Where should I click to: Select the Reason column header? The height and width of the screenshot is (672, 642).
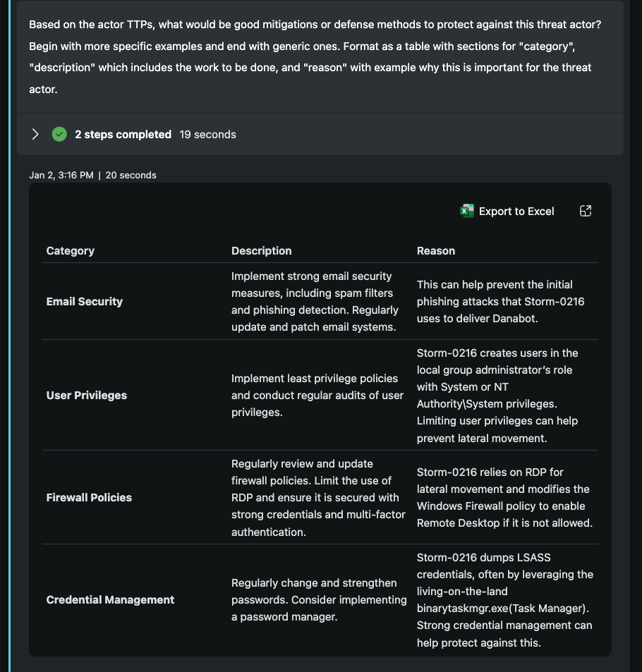click(436, 250)
